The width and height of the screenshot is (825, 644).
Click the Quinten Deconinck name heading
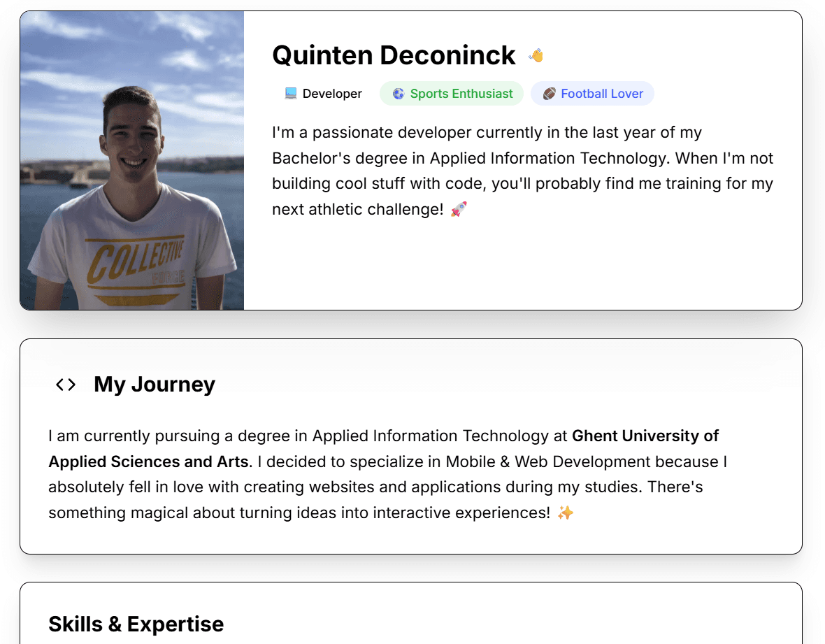(394, 55)
